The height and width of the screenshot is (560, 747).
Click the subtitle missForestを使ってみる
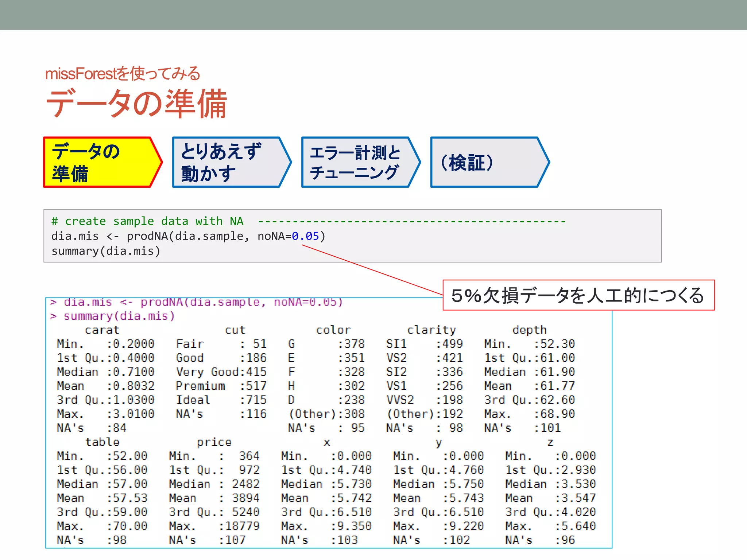point(123,74)
